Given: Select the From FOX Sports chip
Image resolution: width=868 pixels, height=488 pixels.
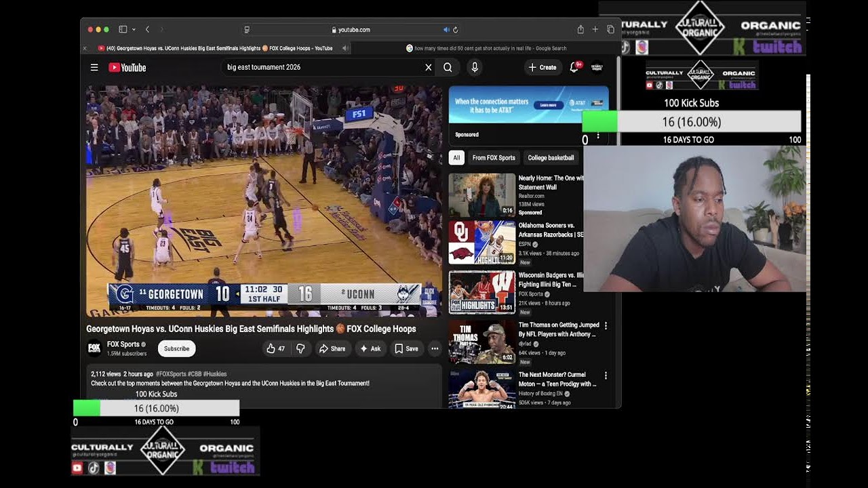Looking at the screenshot, I should point(494,158).
